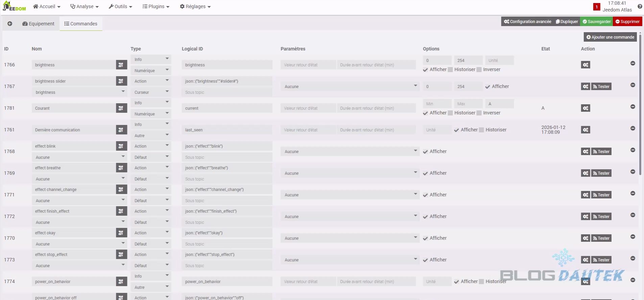The height and width of the screenshot is (300, 644).
Task: Click minus icon for Dernière communication row
Action: [x=633, y=128]
